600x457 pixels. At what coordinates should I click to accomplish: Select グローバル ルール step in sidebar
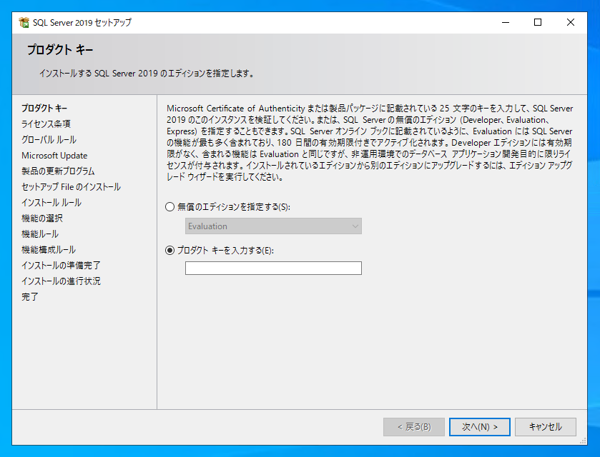click(49, 140)
